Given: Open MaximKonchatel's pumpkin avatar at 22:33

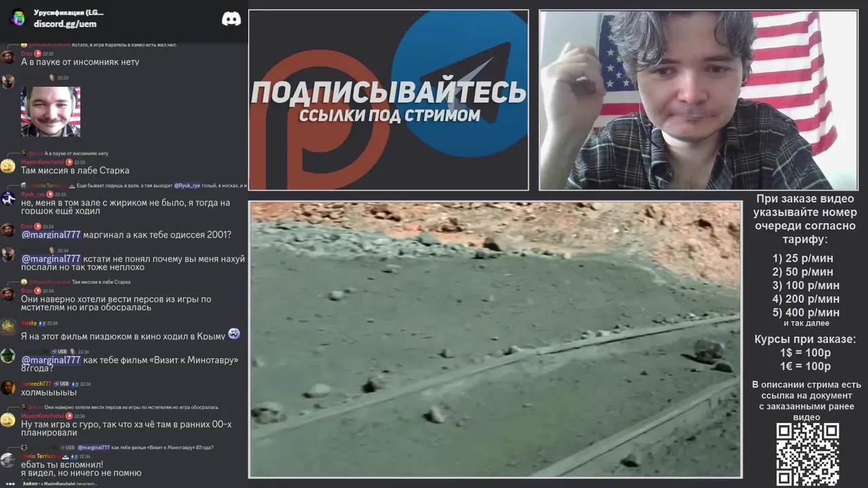Looking at the screenshot, I should click(8, 166).
